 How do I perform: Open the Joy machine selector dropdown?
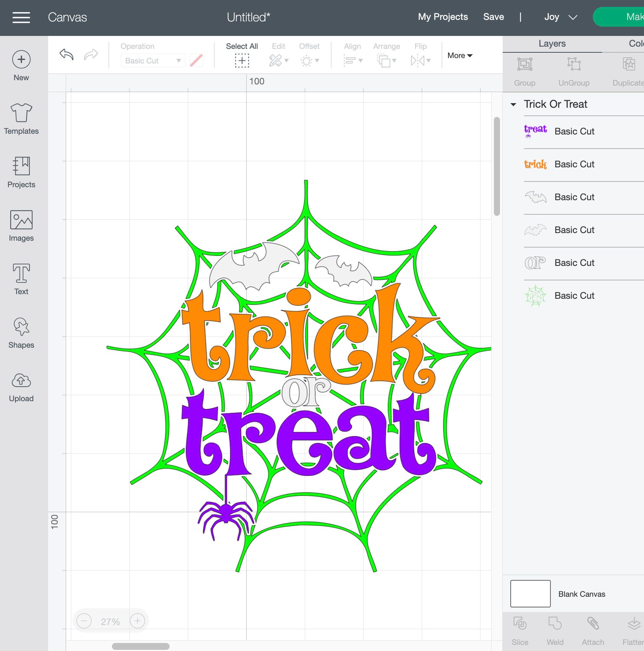coord(561,17)
